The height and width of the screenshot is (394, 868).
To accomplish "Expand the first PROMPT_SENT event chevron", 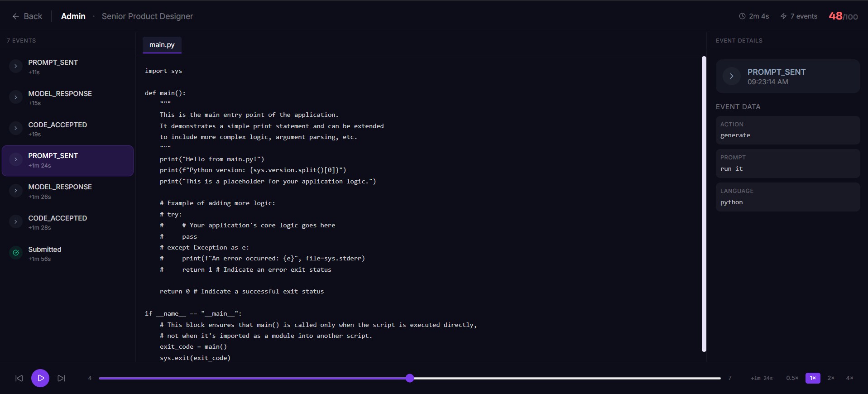I will [x=16, y=66].
